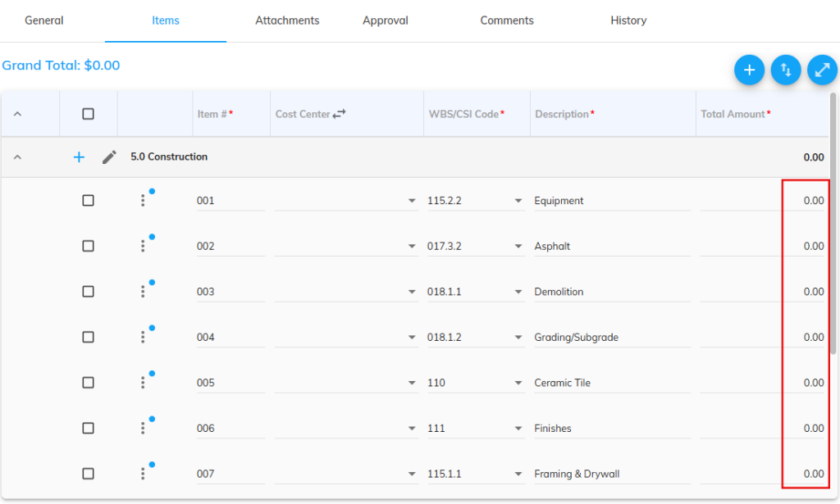Click the Grand Total: $0.00 label
This screenshot has height=504, width=840.
point(61,66)
